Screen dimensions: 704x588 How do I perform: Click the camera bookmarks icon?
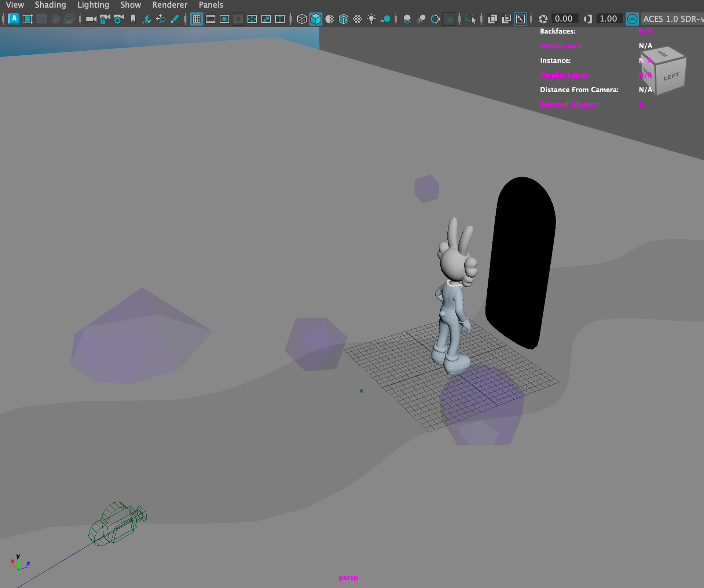133,19
